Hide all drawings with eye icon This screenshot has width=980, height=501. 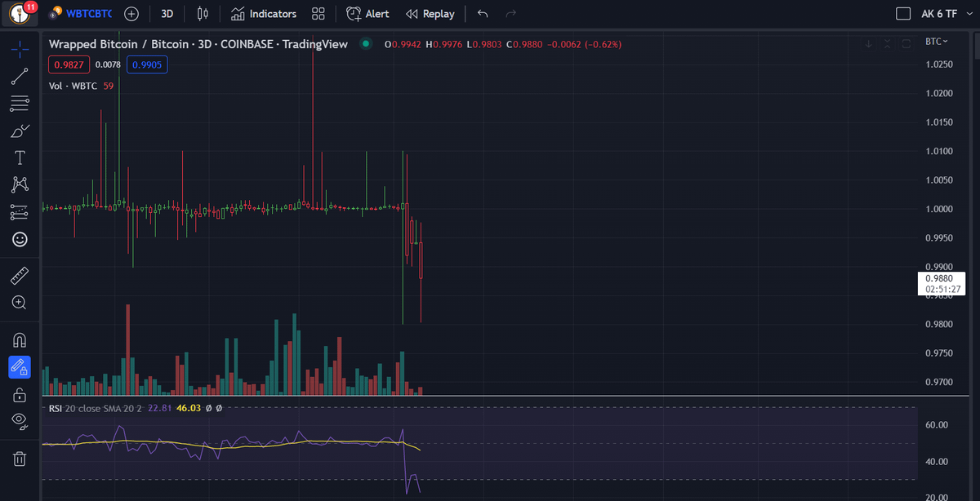pyautogui.click(x=20, y=420)
